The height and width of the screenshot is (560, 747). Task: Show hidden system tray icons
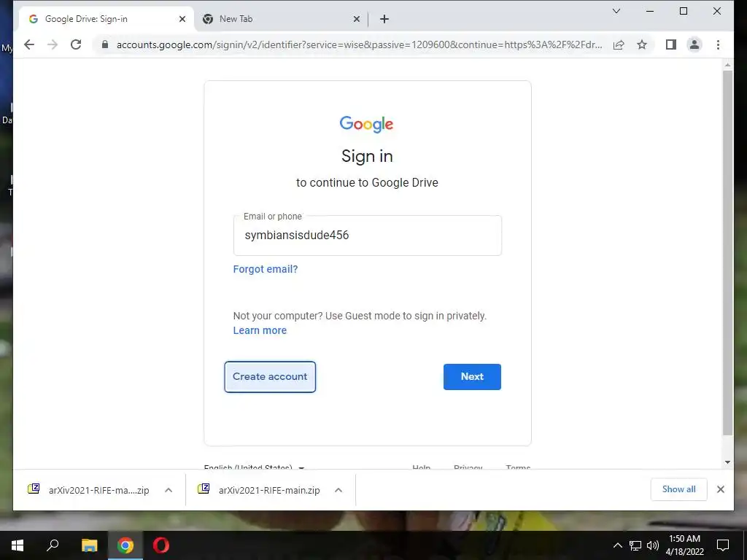[x=617, y=545]
